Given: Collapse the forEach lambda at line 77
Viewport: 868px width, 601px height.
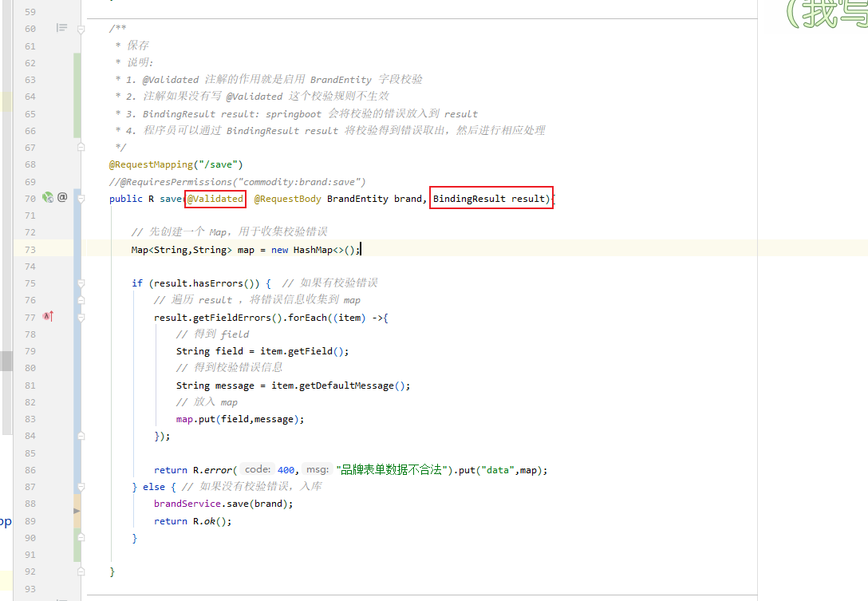Looking at the screenshot, I should [81, 318].
